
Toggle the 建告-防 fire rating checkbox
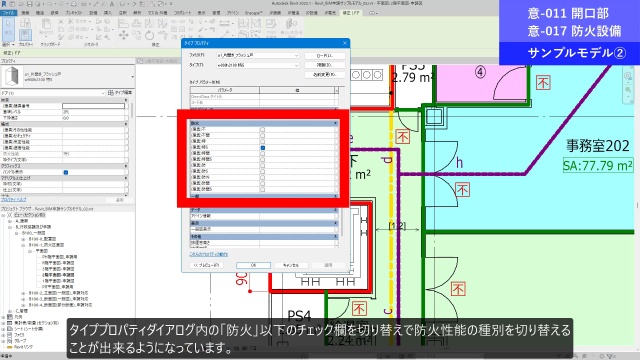point(262,166)
